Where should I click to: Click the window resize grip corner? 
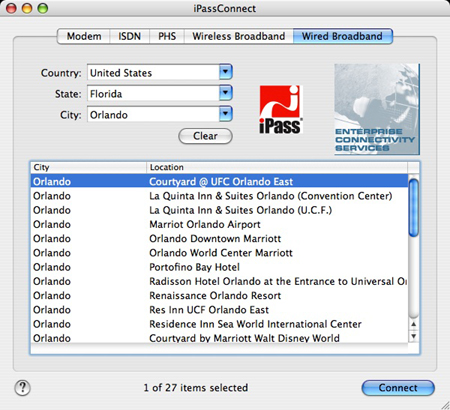click(x=445, y=405)
